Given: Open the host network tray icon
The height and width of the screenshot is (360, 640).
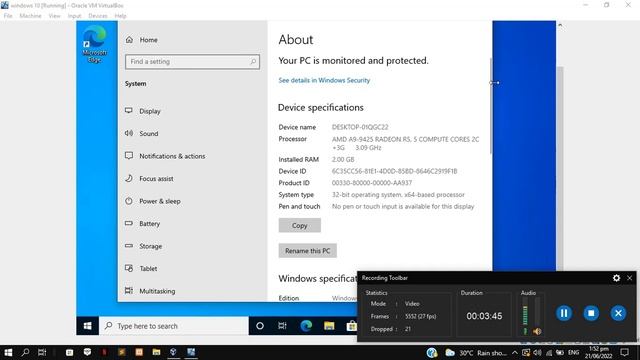Looking at the screenshot, I should click(x=549, y=353).
